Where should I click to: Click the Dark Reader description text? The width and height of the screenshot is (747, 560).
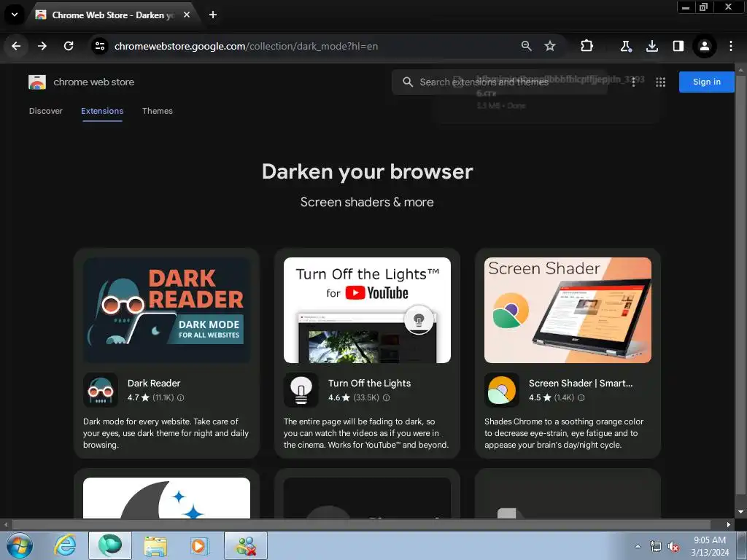(166, 433)
